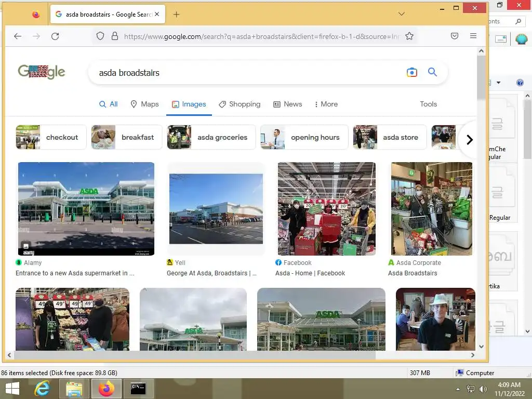
Task: Save to Pocket using the Pocket icon
Action: (455, 36)
